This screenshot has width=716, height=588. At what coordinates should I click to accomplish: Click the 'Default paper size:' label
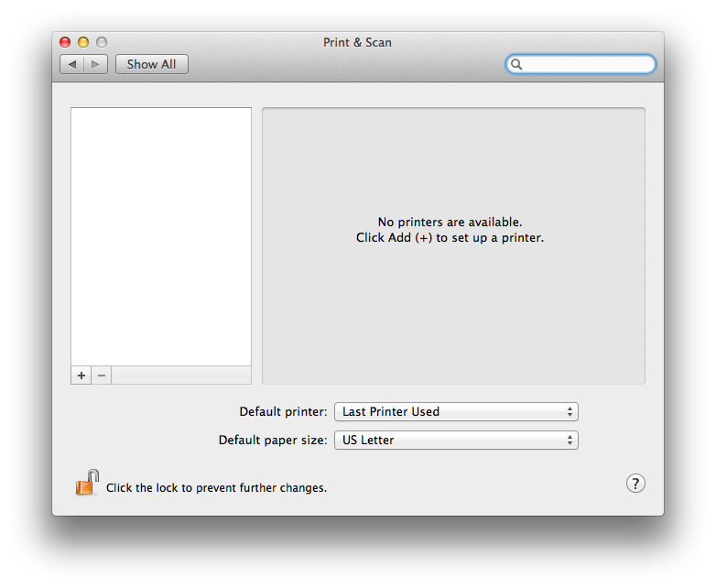click(x=273, y=440)
